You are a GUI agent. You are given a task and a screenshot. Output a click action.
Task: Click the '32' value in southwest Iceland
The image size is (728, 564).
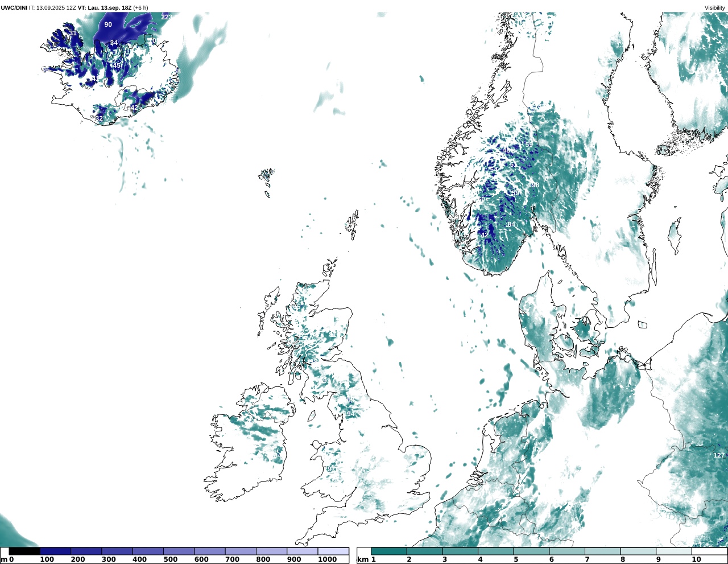click(x=99, y=118)
